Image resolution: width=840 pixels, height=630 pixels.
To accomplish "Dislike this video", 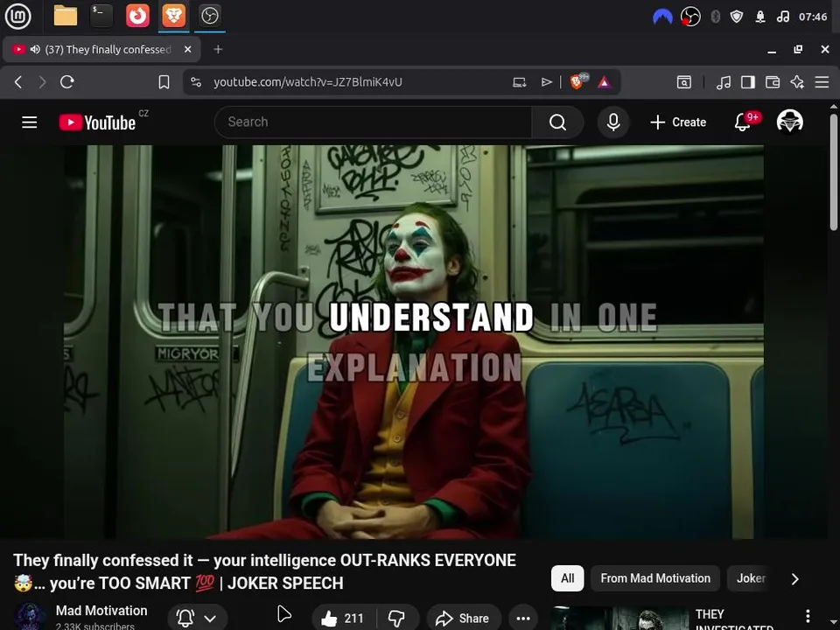I will click(397, 619).
